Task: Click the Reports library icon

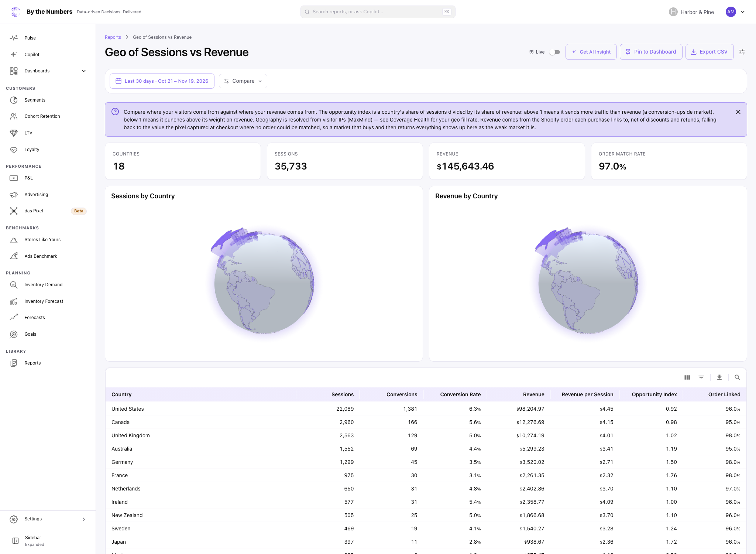Action: coord(14,363)
